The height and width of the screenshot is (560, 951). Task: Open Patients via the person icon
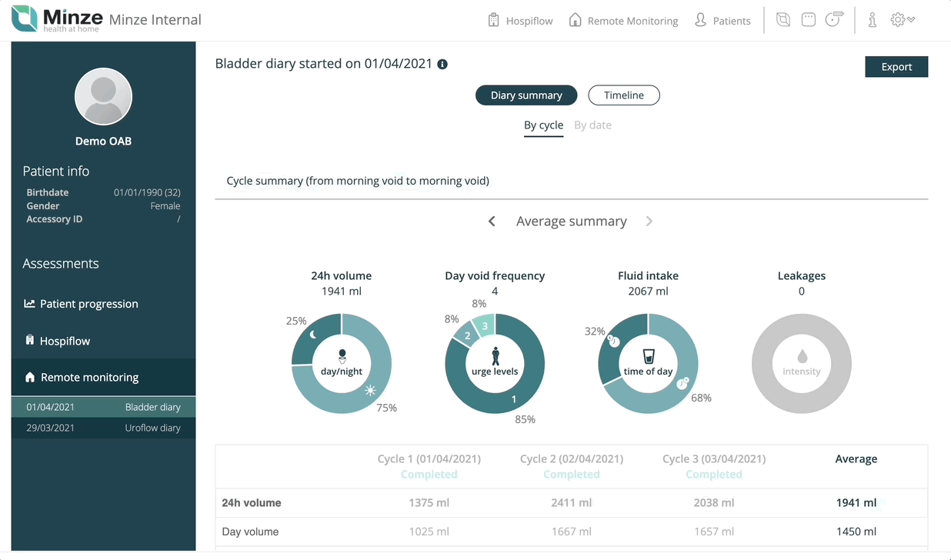pyautogui.click(x=700, y=20)
